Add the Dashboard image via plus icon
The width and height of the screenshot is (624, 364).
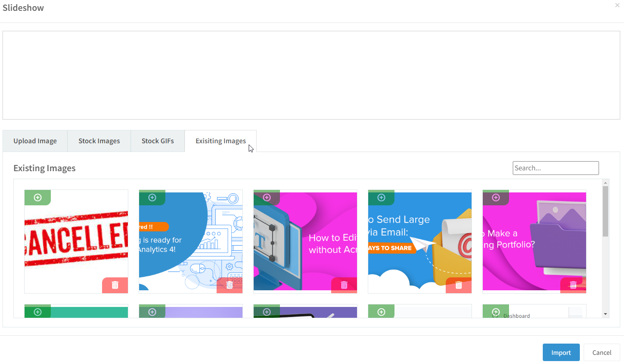click(496, 312)
